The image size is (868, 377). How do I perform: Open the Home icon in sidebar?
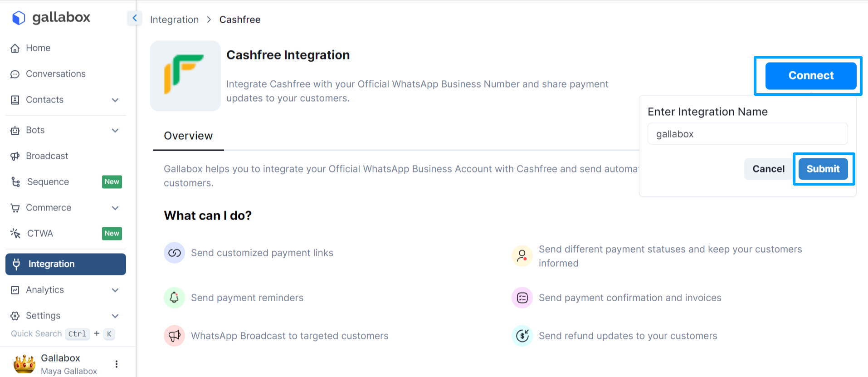(x=15, y=48)
